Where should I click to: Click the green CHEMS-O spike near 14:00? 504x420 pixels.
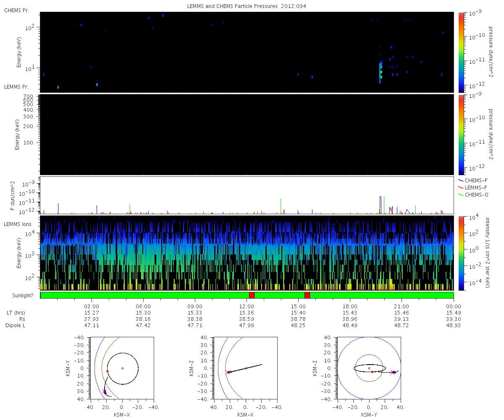[281, 206]
